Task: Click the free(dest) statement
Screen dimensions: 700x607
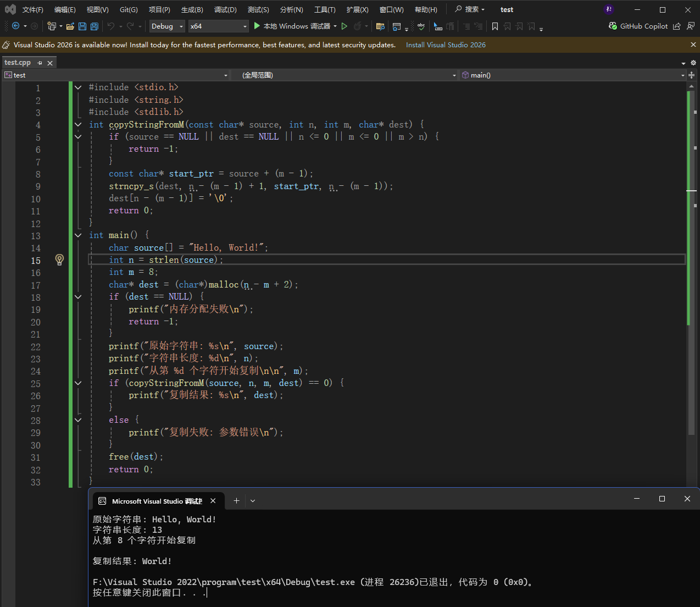Action: [x=136, y=456]
